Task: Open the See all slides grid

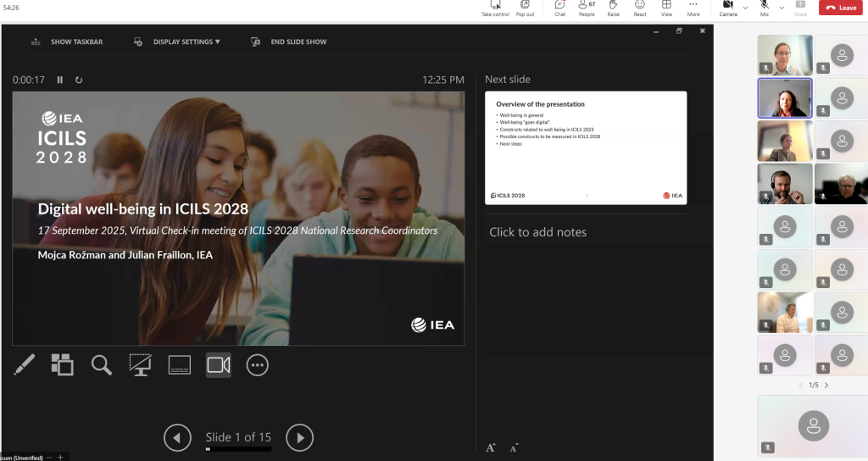Action: pos(62,364)
